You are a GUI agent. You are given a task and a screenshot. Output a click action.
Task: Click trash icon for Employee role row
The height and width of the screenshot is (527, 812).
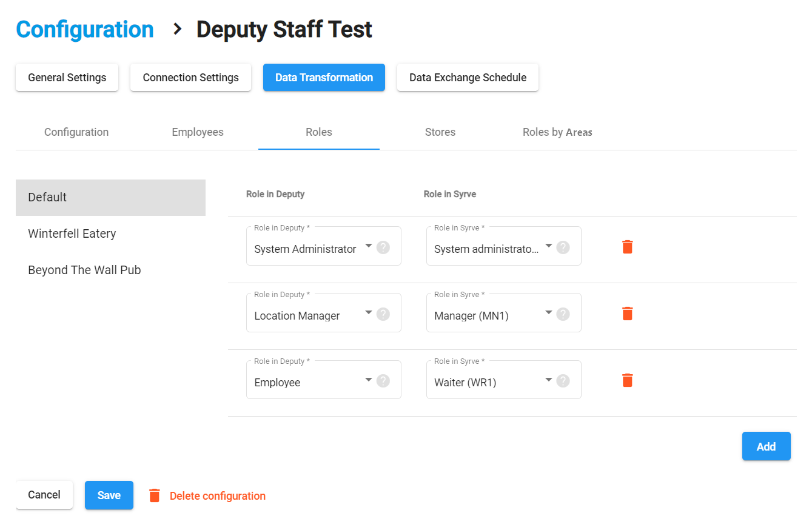coord(627,380)
